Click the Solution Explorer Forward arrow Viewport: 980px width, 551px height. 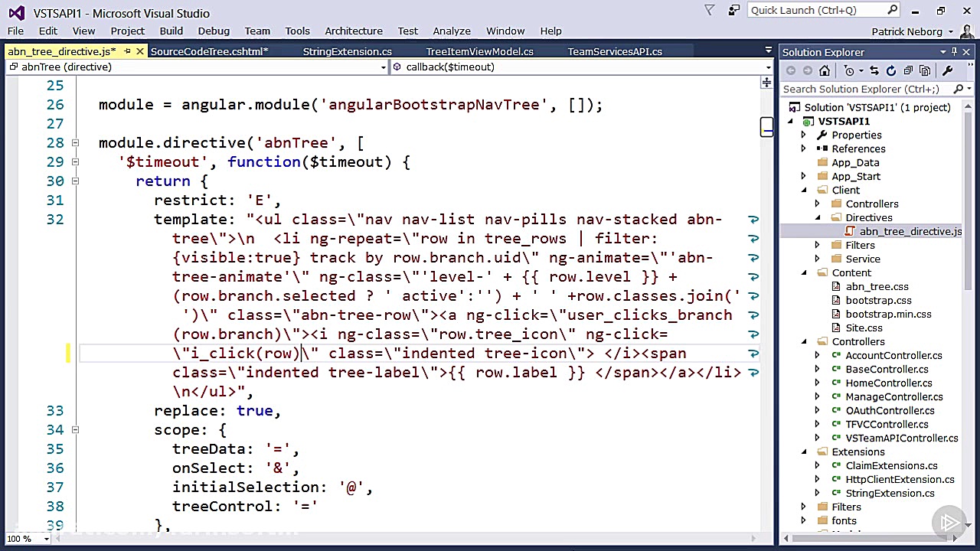point(807,71)
